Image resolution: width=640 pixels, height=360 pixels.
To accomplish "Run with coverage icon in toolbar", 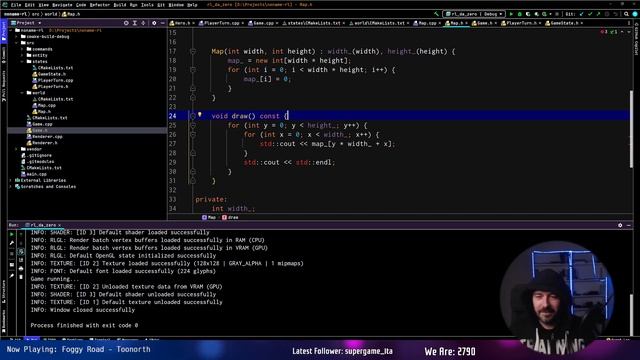I will point(528,14).
